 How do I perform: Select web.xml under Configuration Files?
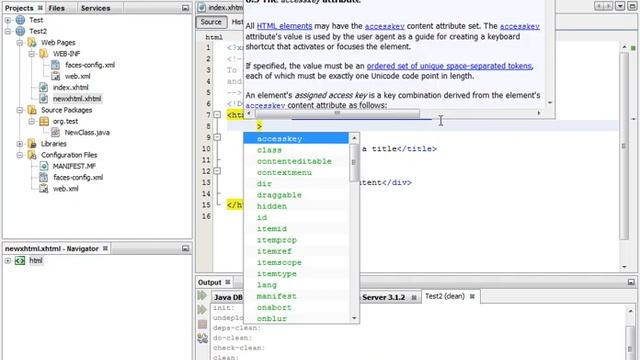point(66,189)
